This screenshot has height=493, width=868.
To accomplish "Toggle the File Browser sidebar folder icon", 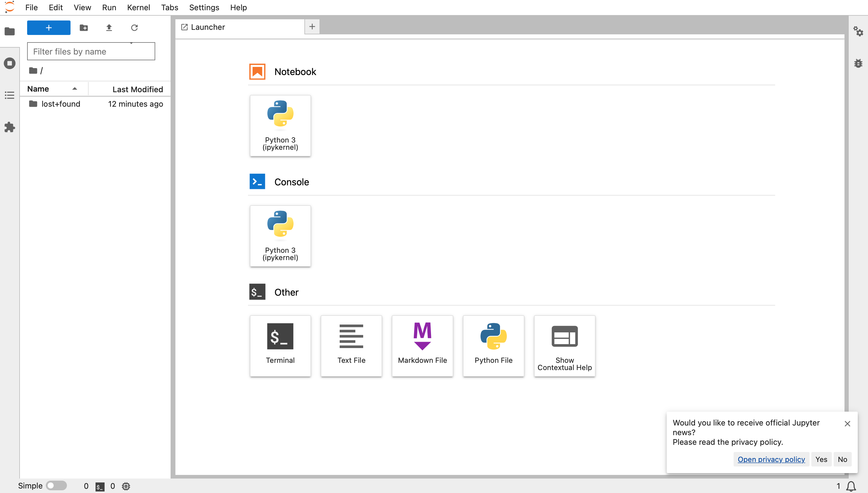I will pos(9,31).
